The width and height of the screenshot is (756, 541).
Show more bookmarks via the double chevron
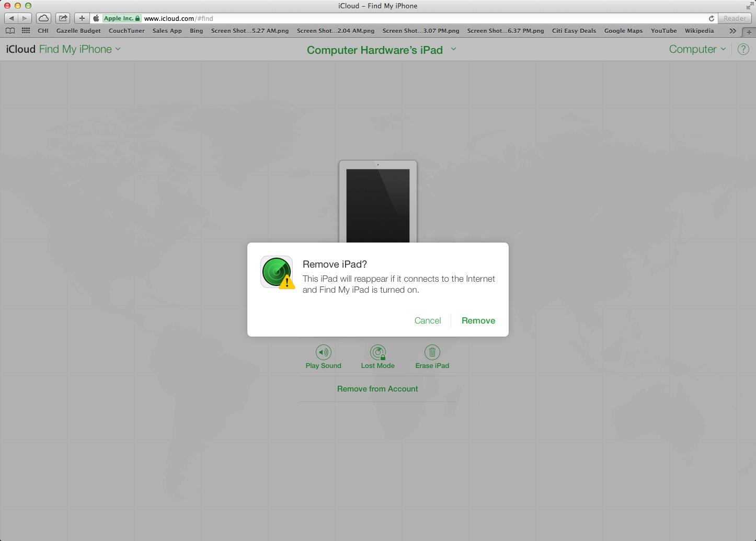(x=732, y=31)
